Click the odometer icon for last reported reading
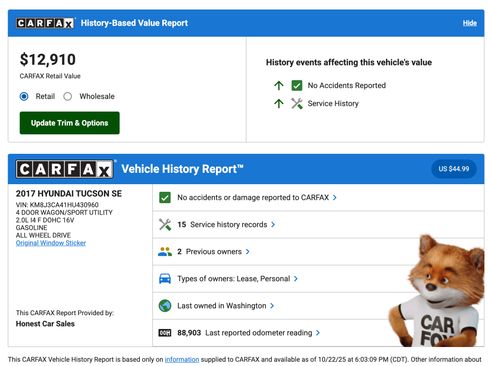The width and height of the screenshot is (488, 366). point(165,333)
